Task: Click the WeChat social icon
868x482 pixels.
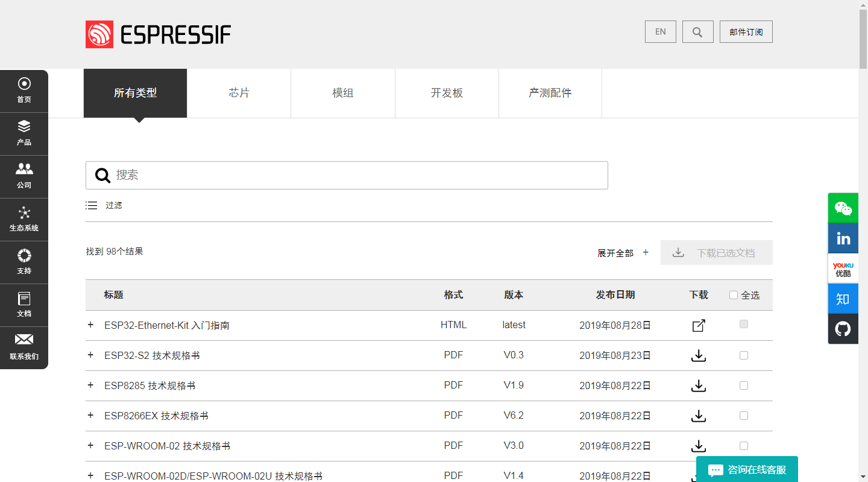Action: click(x=843, y=208)
